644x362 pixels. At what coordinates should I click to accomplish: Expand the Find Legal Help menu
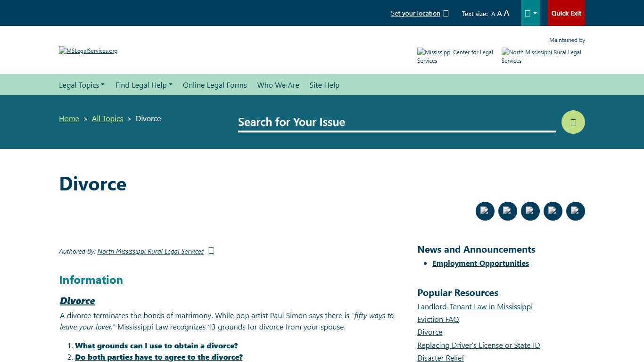pos(144,85)
